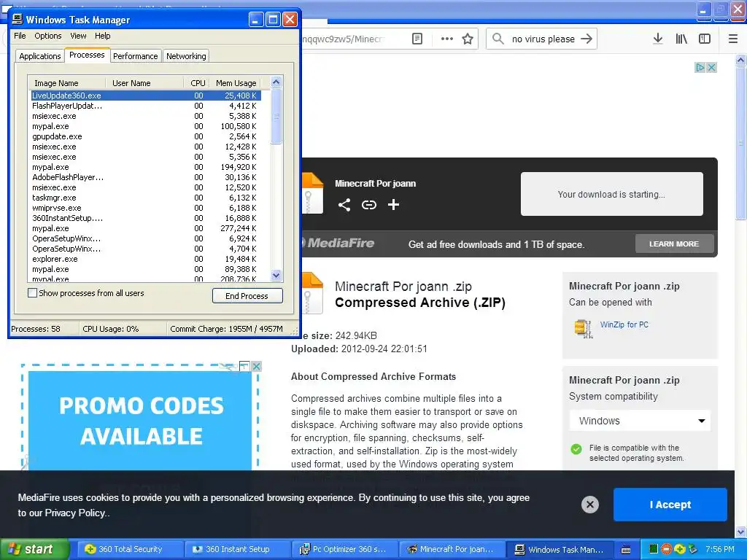Click Windows Task Manager title bar icon
Screen dimensions: 747x560
coord(18,19)
